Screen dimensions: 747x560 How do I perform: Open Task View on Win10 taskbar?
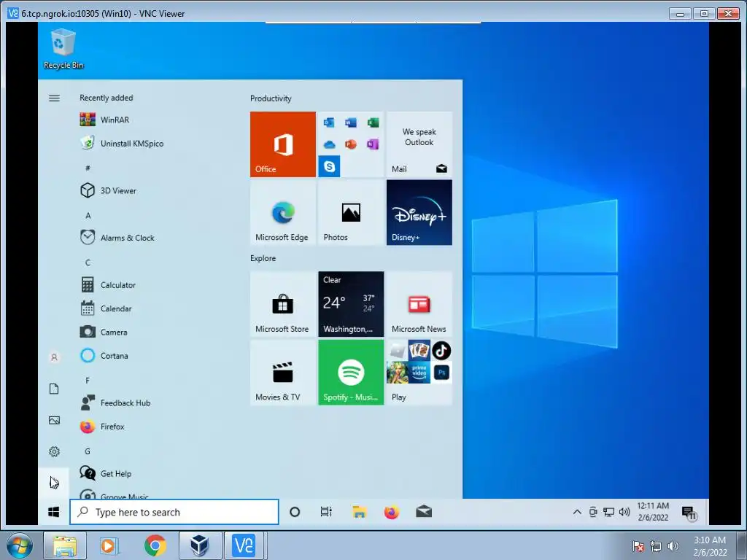[x=326, y=512]
